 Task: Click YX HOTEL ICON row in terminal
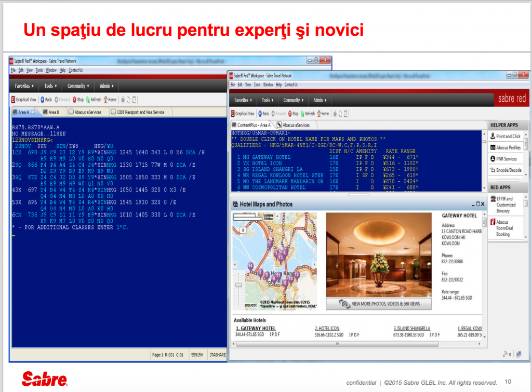[328, 163]
